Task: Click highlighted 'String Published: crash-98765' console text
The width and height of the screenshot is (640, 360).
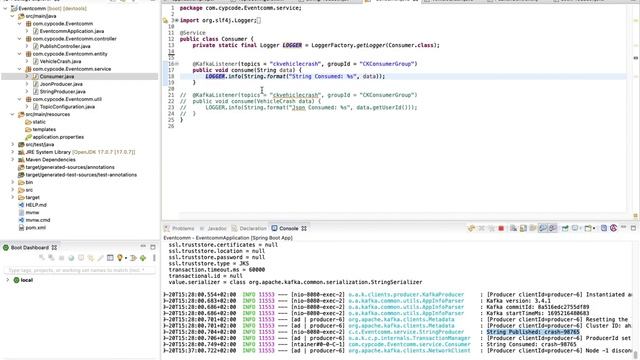Action: pyautogui.click(x=533, y=332)
